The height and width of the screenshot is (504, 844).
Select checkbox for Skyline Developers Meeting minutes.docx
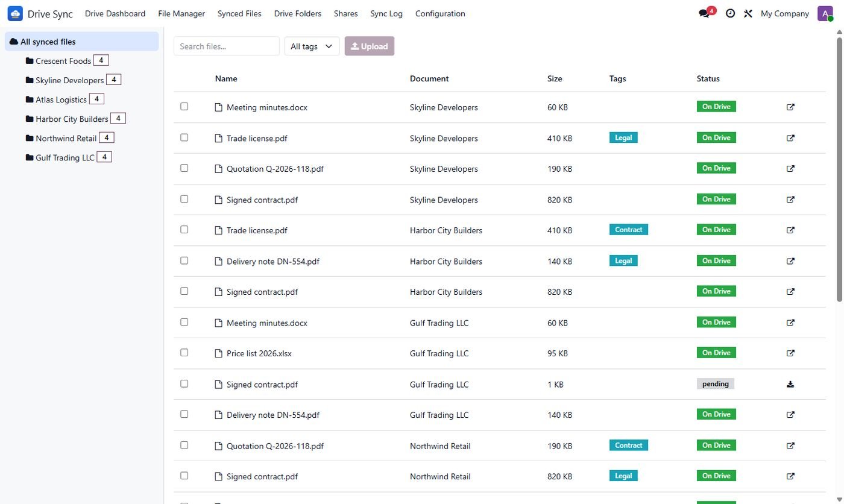[184, 107]
